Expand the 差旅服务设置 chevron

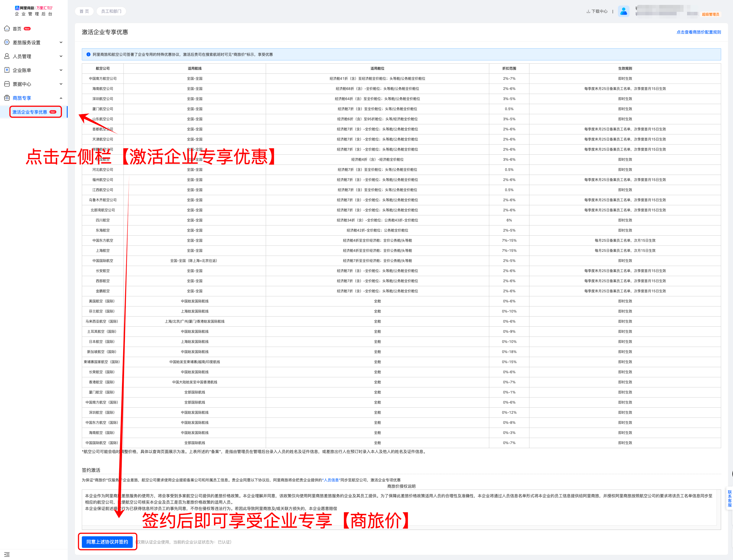pyautogui.click(x=61, y=42)
